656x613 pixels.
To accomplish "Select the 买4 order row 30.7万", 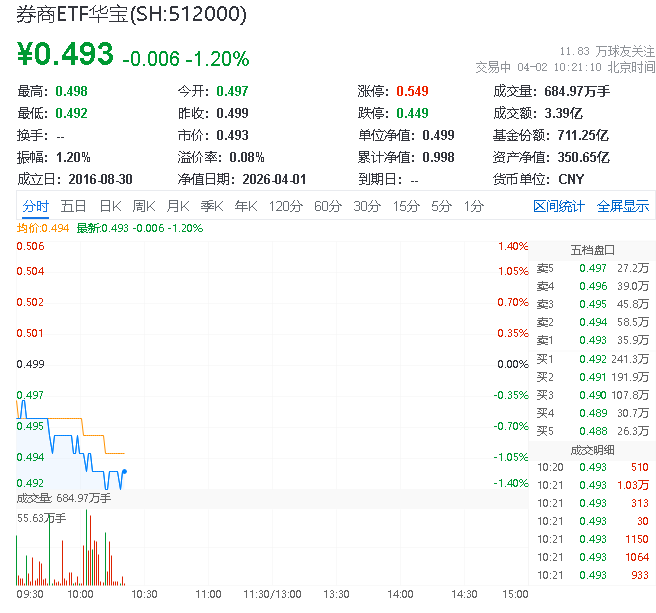I will point(592,413).
